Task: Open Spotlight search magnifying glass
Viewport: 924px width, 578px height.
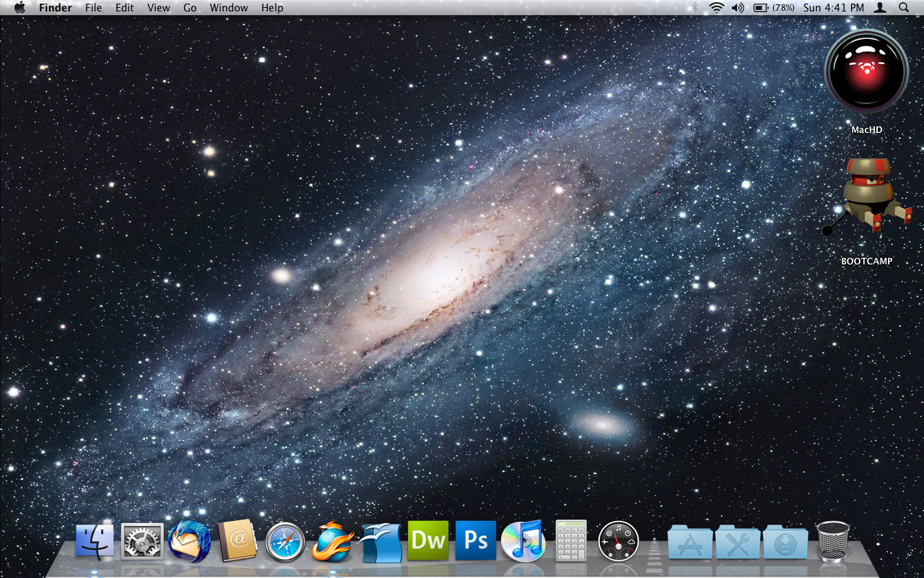Action: click(904, 8)
